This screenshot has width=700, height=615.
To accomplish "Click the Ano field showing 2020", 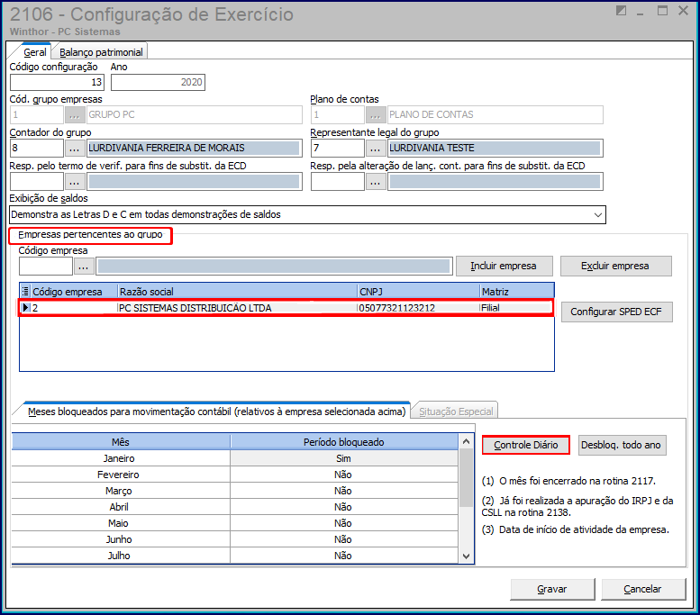I will [x=158, y=82].
